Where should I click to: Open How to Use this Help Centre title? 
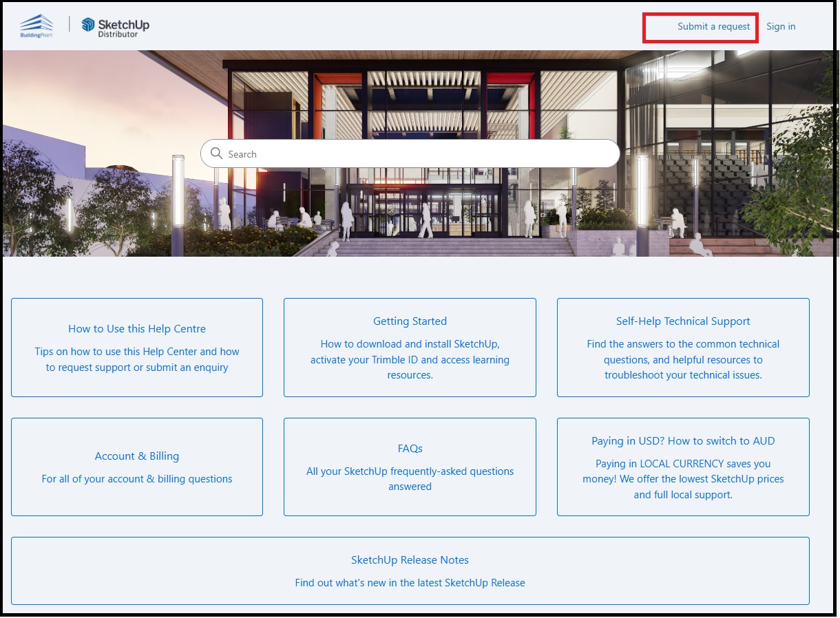[137, 329]
